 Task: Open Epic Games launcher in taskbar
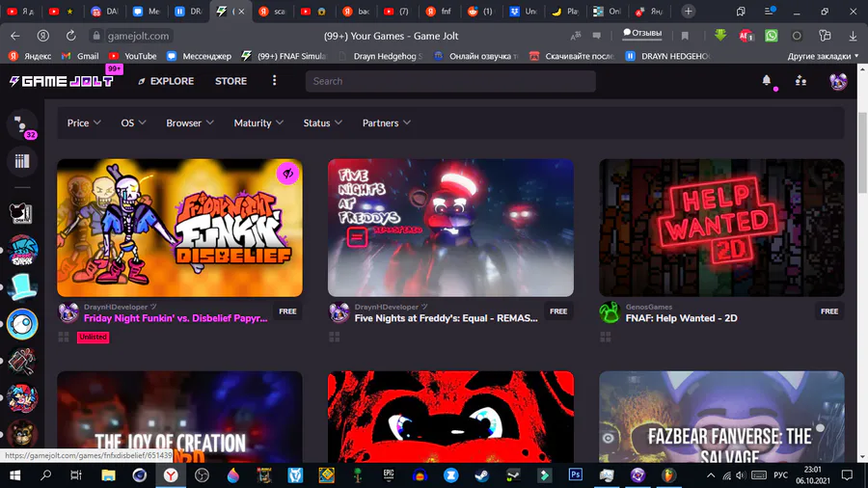(389, 475)
